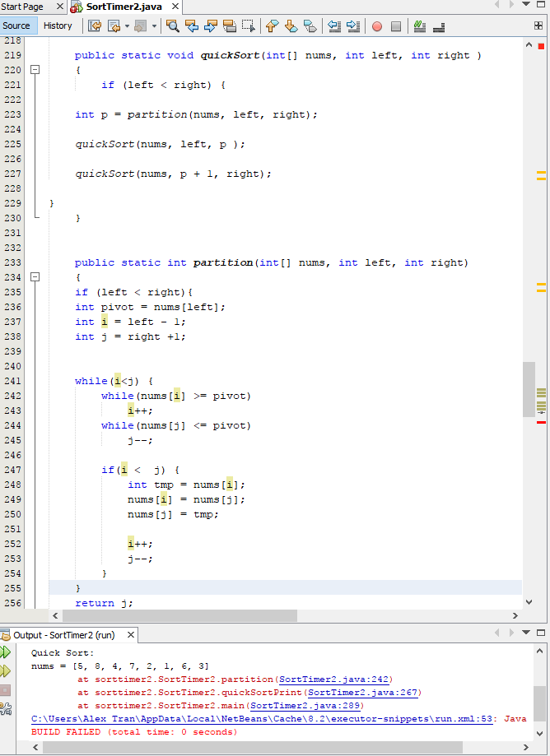The height and width of the screenshot is (756, 550).
Task: Collapse the partition method fold at line 234
Action: 35,276
